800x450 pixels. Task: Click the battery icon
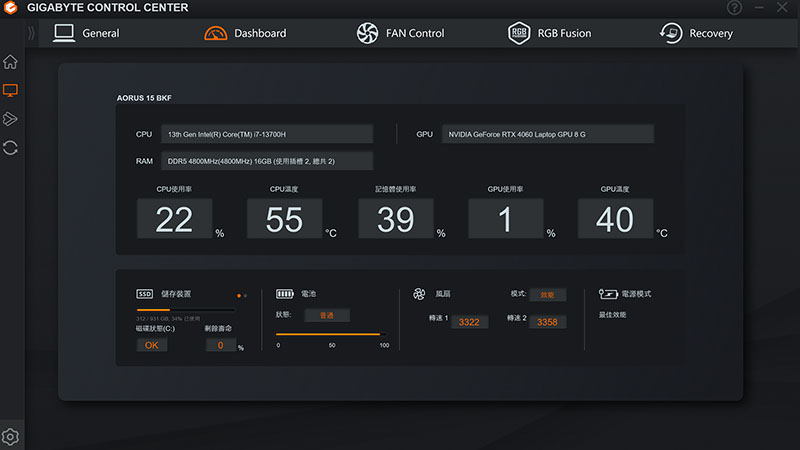[285, 294]
